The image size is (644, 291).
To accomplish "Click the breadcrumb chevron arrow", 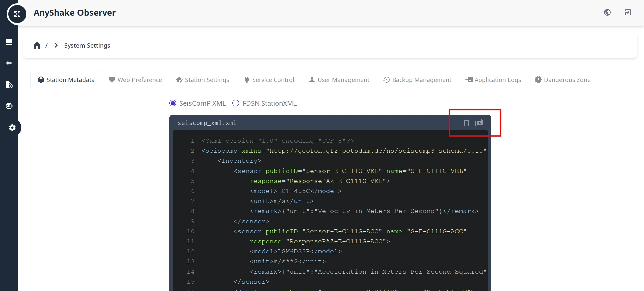I will pyautogui.click(x=56, y=45).
